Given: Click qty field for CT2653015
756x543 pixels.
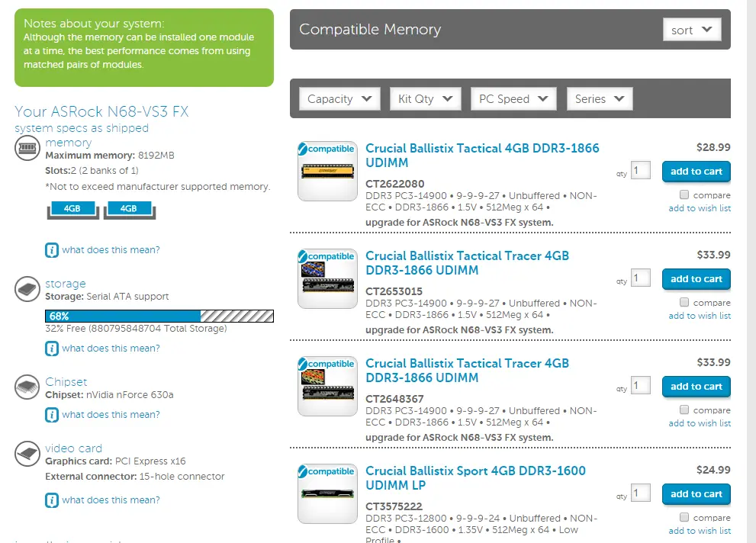Looking at the screenshot, I should (x=641, y=278).
